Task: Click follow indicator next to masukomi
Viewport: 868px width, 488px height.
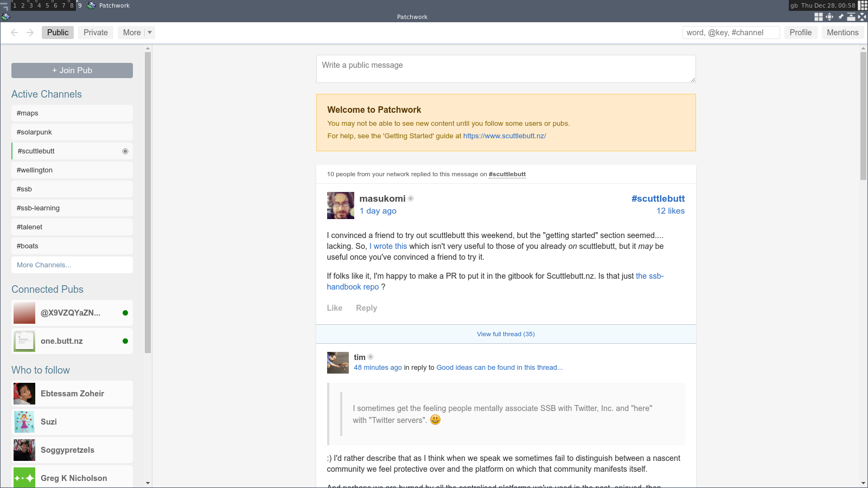Action: click(411, 198)
